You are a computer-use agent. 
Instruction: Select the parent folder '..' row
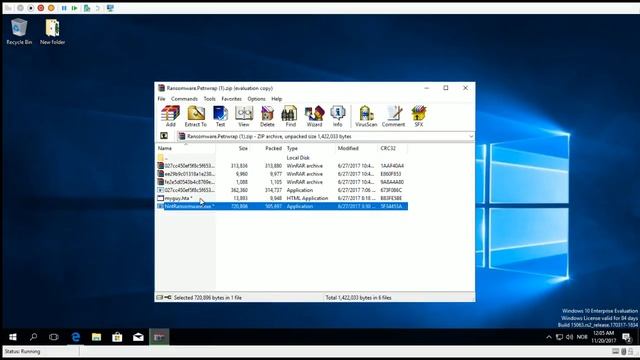[x=282, y=158]
